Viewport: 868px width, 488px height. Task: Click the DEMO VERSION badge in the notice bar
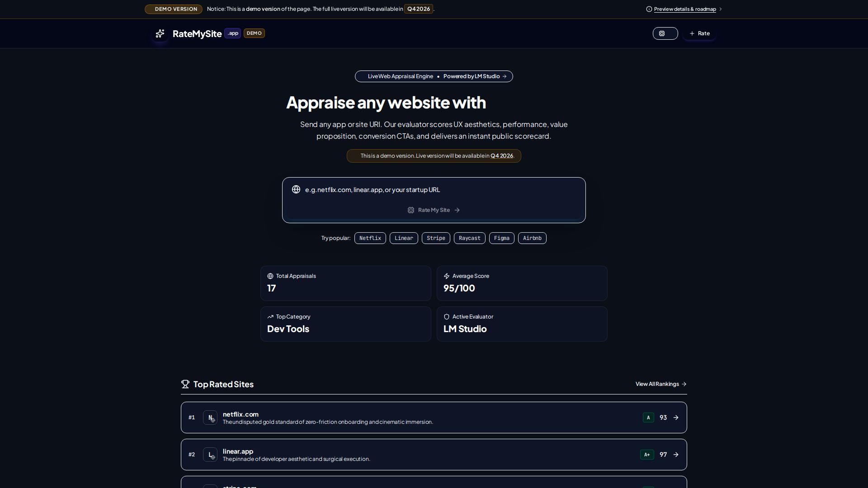tap(174, 9)
